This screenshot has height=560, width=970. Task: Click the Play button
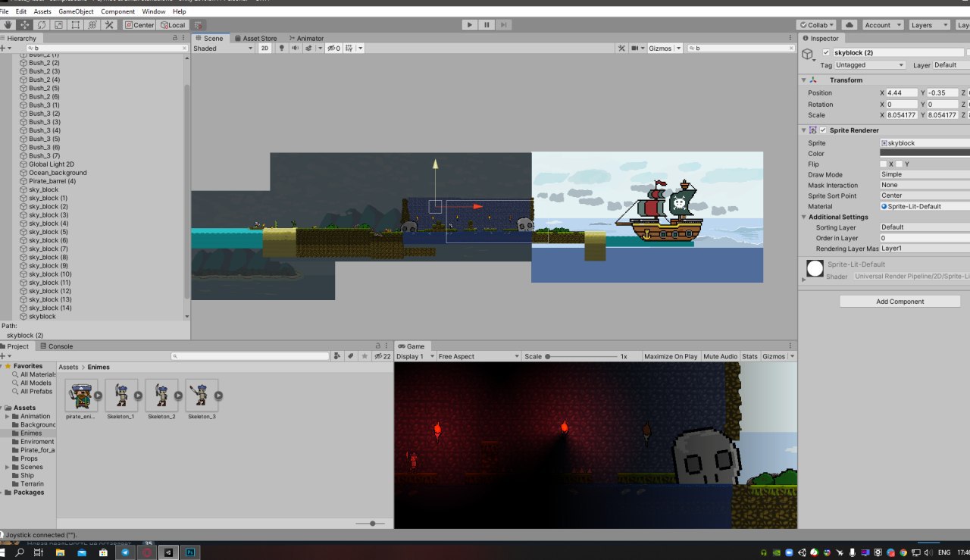click(x=470, y=25)
